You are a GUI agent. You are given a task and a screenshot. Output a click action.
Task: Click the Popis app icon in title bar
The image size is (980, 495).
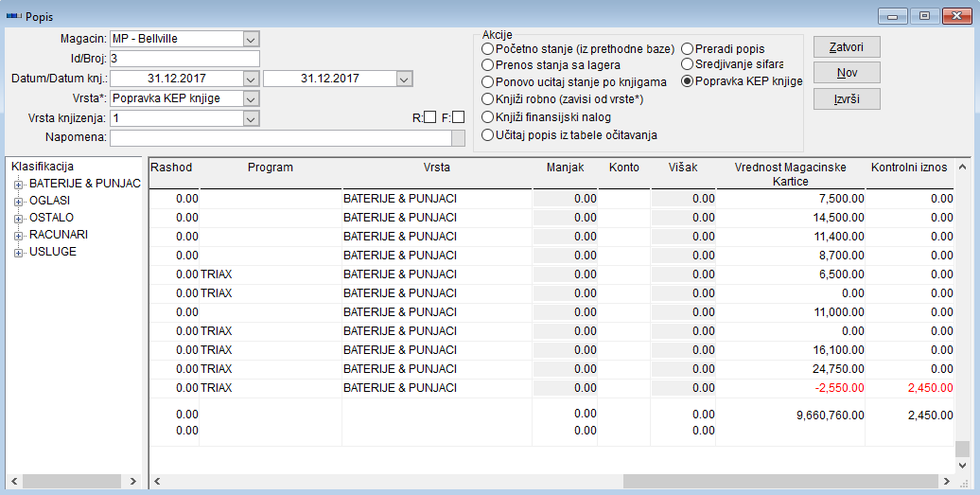[x=13, y=16]
